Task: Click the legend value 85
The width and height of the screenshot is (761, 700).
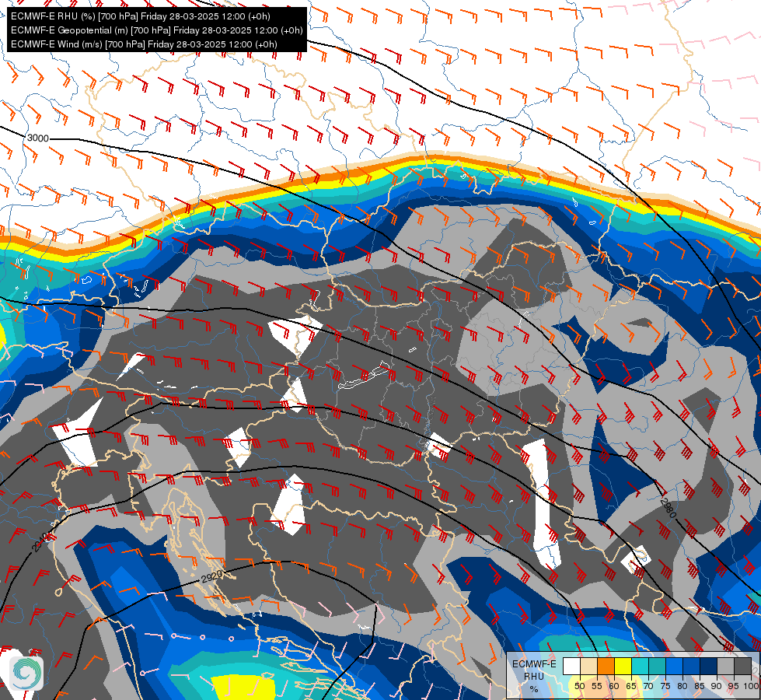Action: pos(700,686)
